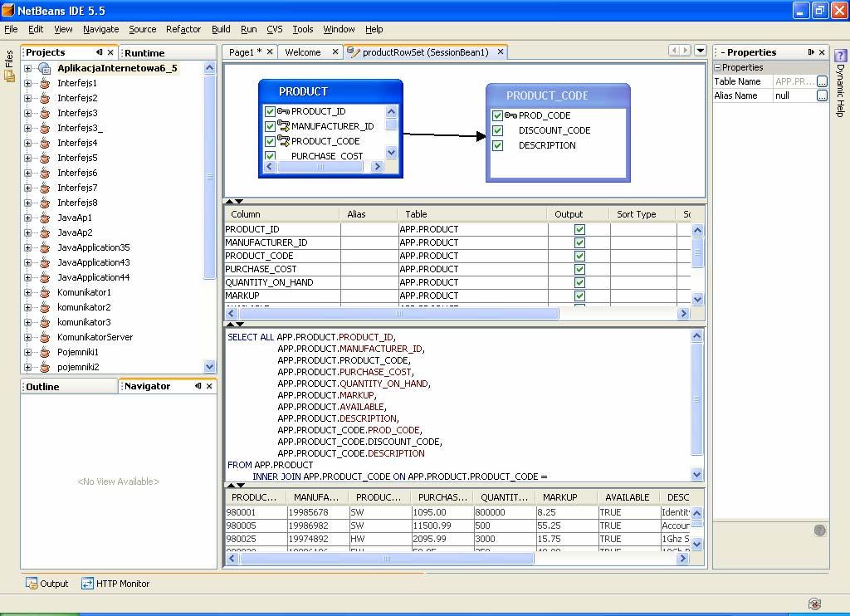850x616 pixels.
Task: Open the Refactor menu
Action: coord(183,29)
